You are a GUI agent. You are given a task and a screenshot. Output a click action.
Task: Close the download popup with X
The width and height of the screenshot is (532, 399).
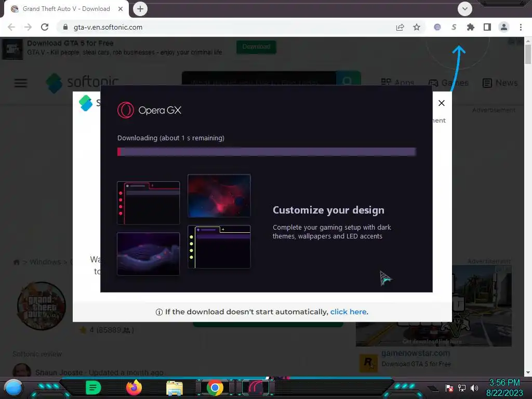click(x=442, y=103)
